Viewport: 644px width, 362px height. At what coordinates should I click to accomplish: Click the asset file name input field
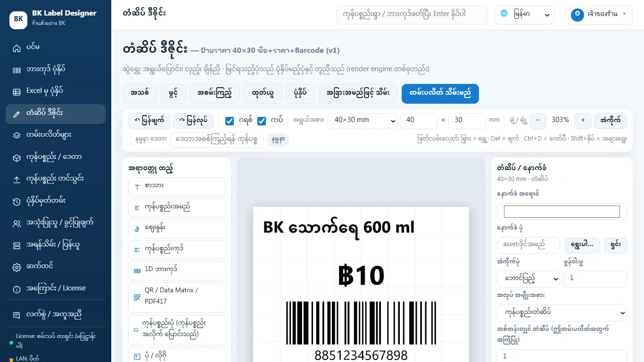[528, 245]
